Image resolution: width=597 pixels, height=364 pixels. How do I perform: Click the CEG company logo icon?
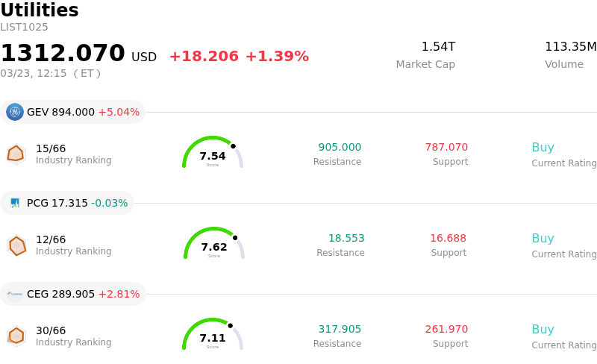click(15, 294)
